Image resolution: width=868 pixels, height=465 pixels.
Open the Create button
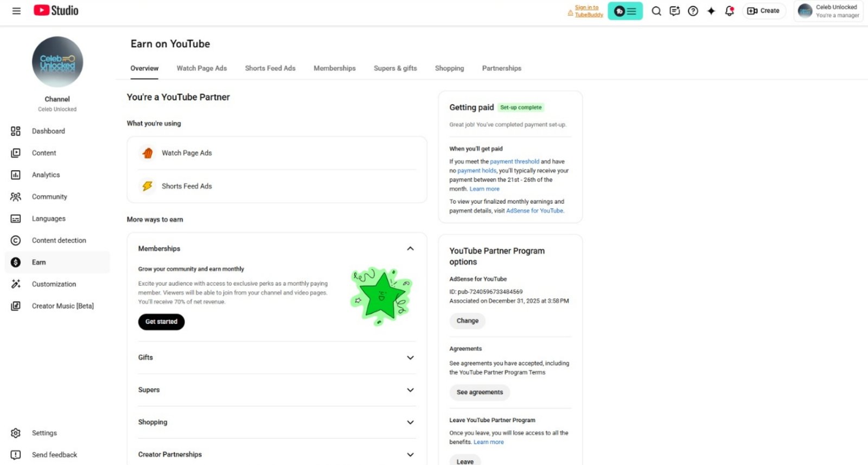click(763, 11)
